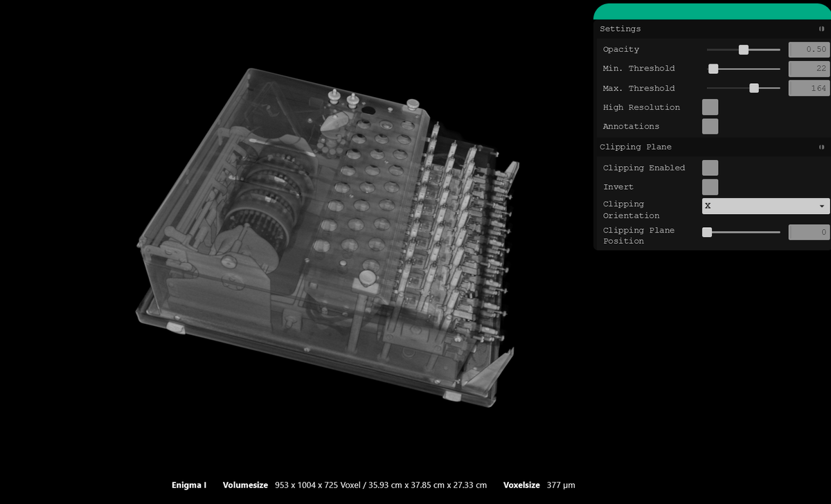Turn on the Clipping Enabled checkbox
831x504 pixels.
point(710,168)
